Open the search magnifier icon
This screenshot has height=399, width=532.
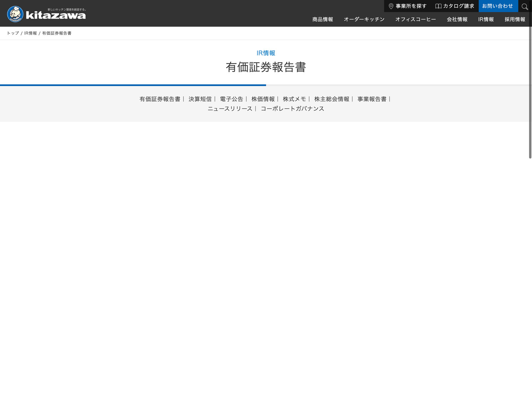525,7
